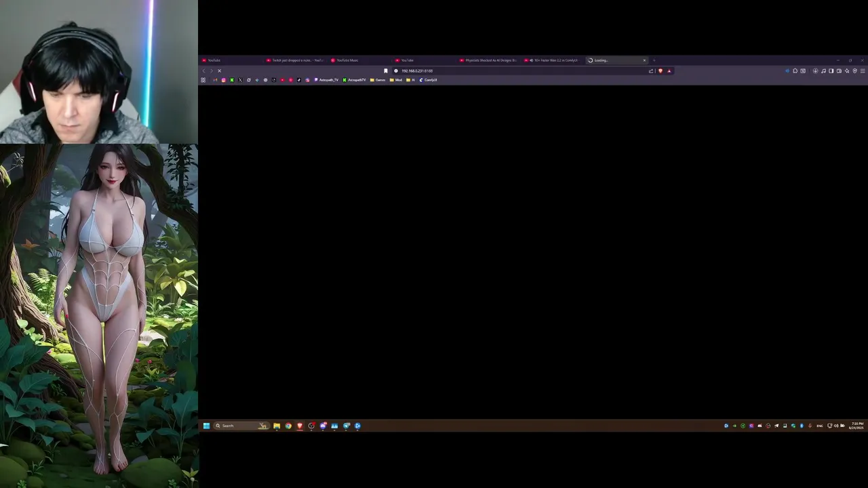Open the Brave wallet icon
This screenshot has width=868, height=488.
tap(839, 70)
